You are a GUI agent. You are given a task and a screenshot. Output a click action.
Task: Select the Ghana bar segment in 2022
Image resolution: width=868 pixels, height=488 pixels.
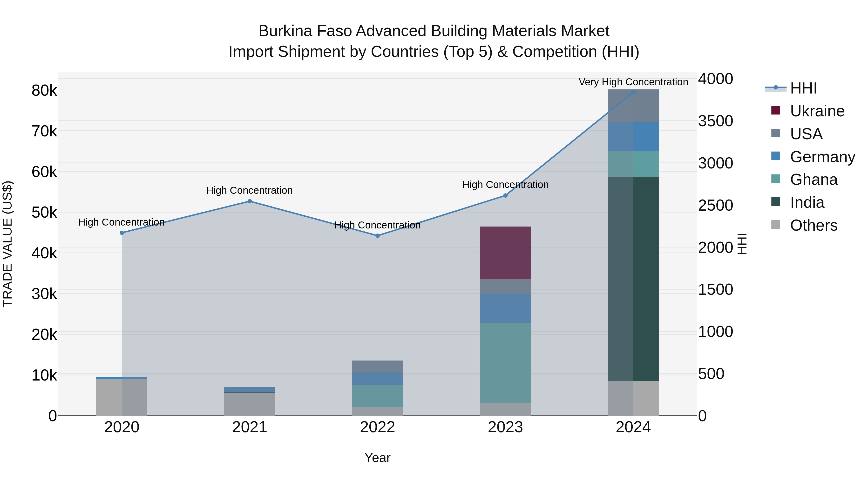[377, 396]
